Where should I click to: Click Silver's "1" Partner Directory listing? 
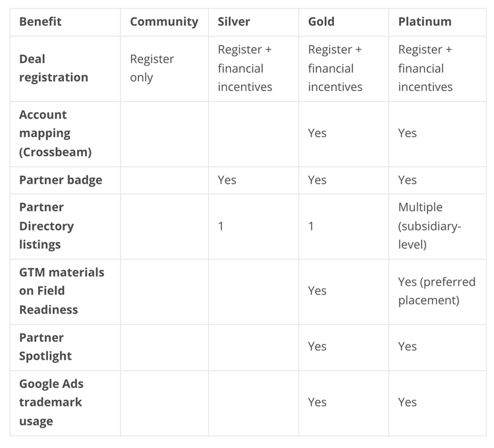point(221,226)
